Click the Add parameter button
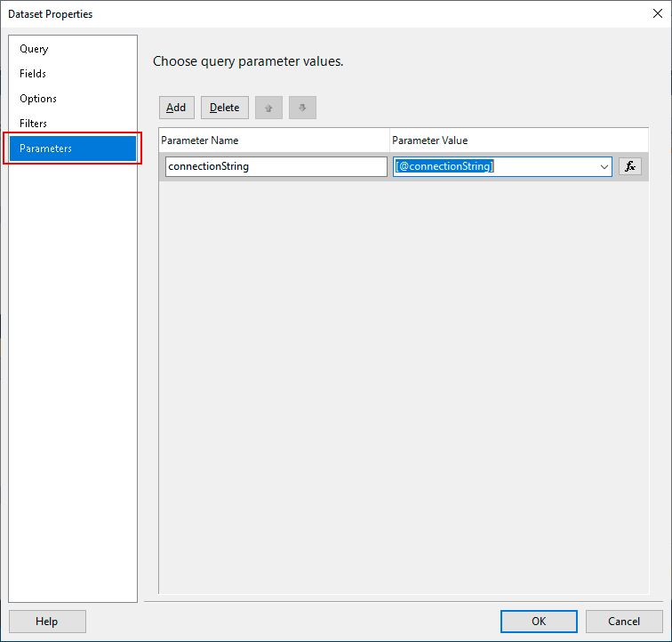 [x=177, y=108]
